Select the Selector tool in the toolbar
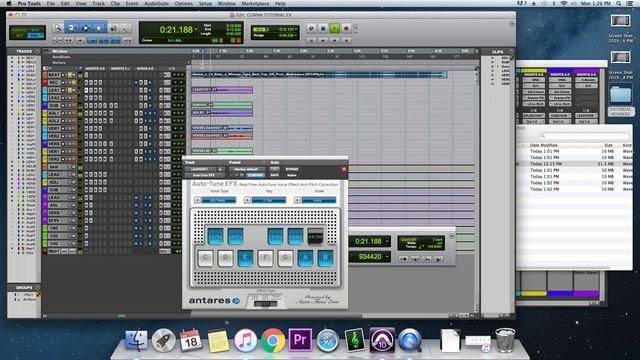The image size is (640, 360). [x=85, y=28]
